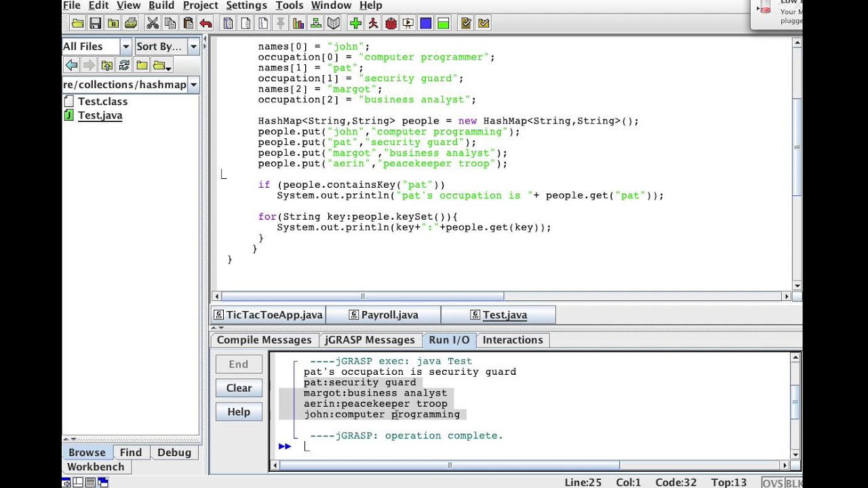Save the file with the floppy disk icon

pos(95,23)
